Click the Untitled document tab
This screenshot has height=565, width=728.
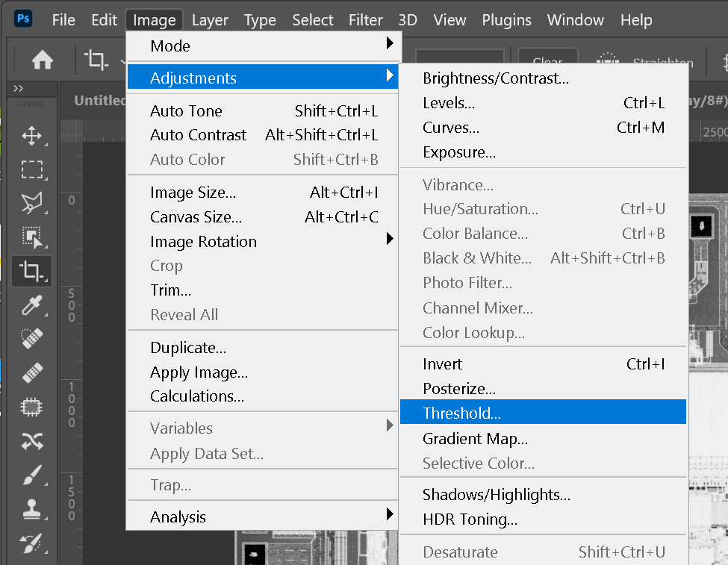[100, 100]
